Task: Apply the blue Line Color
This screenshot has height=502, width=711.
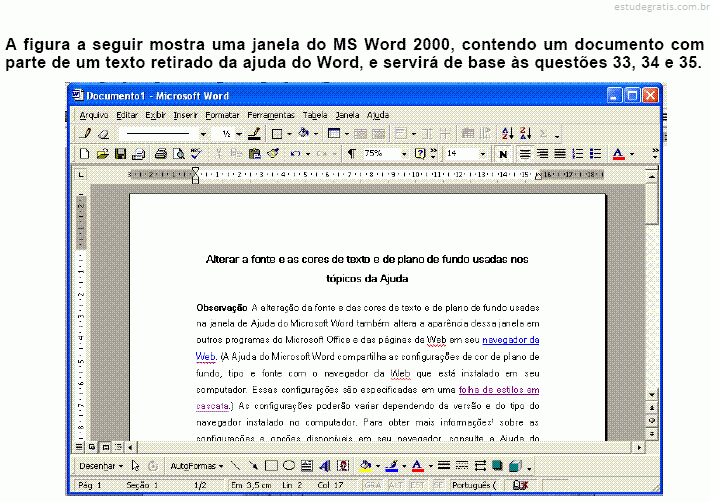Action: coord(392,466)
